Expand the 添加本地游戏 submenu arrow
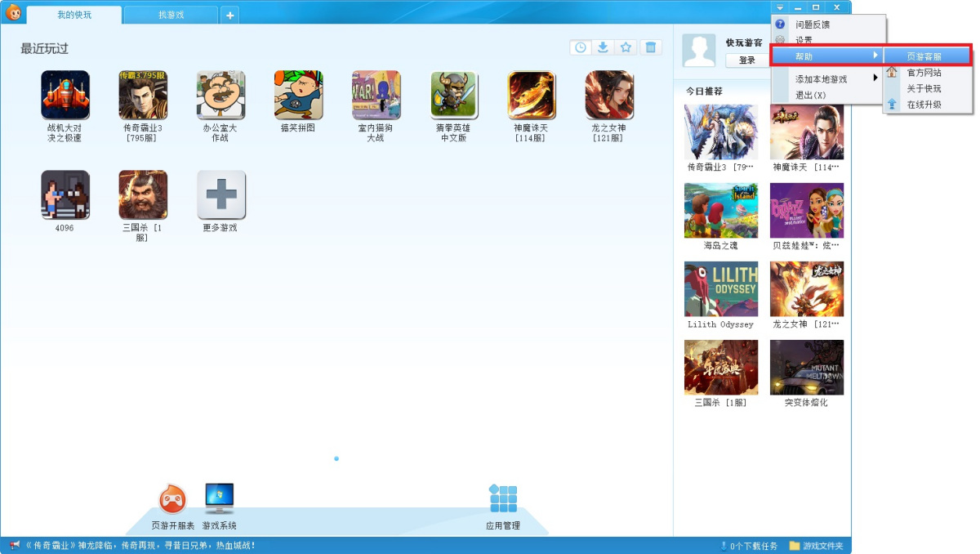Viewport: 980px width, 554px height. tap(875, 78)
